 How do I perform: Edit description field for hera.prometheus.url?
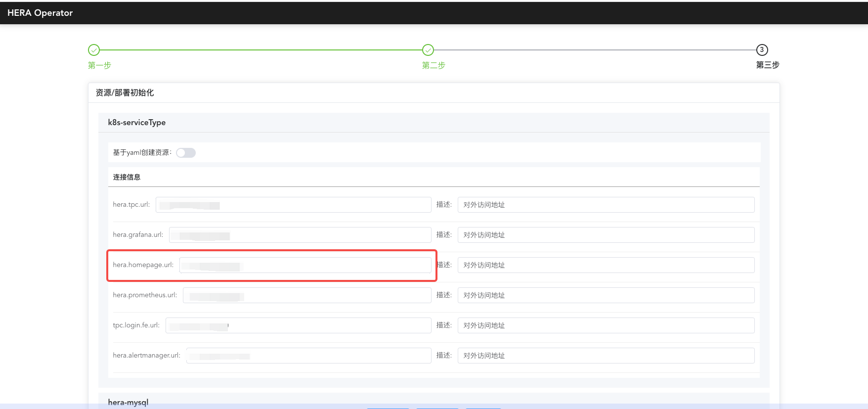point(606,295)
